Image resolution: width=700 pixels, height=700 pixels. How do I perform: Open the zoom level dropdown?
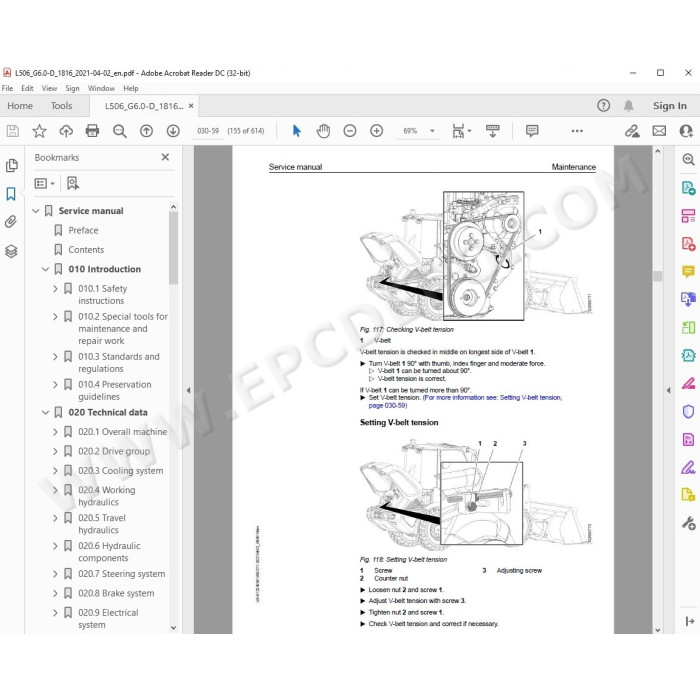pos(432,131)
